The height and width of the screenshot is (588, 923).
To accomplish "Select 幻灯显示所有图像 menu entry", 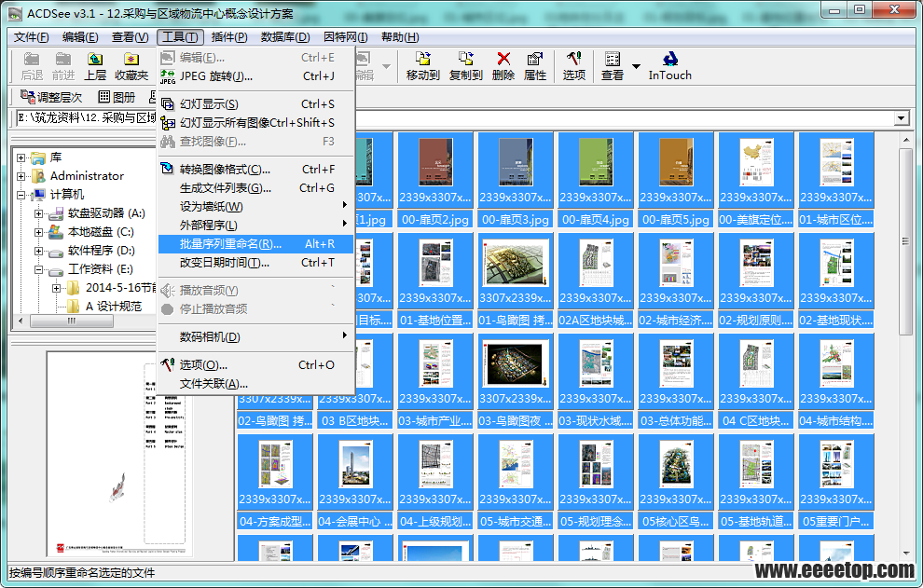I will [x=255, y=122].
